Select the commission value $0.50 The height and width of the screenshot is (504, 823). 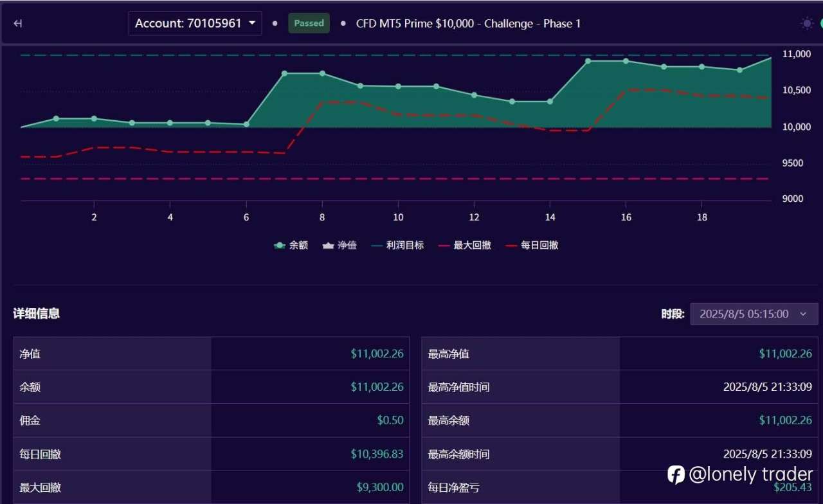391,420
